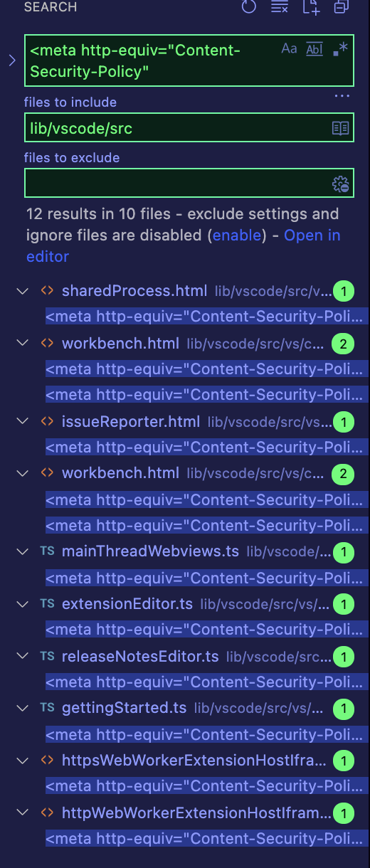Toggle Match Whole Word option
Image resolution: width=370 pixels, height=868 pixels.
pos(314,49)
